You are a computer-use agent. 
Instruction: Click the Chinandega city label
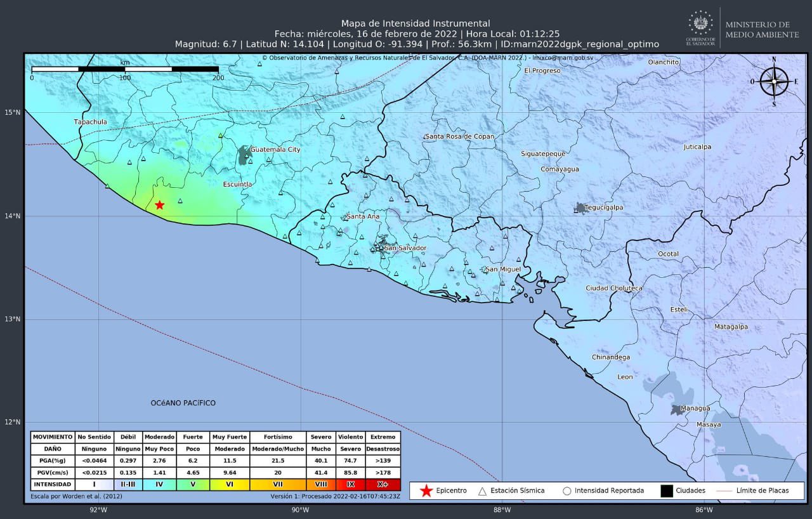click(611, 357)
